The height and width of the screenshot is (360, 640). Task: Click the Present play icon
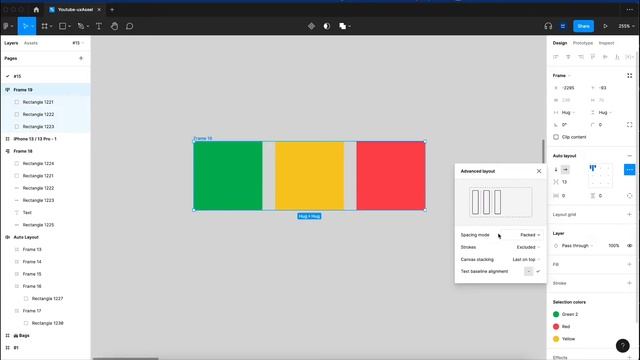click(x=605, y=26)
